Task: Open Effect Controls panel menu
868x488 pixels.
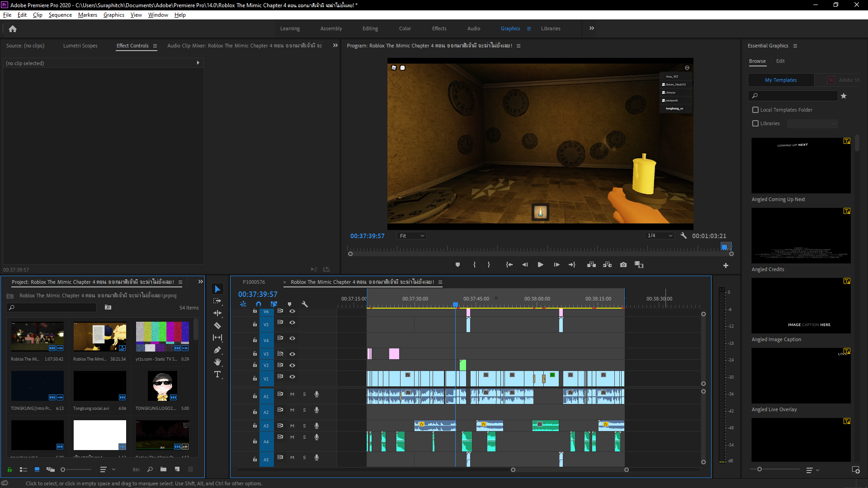Action: (x=155, y=46)
